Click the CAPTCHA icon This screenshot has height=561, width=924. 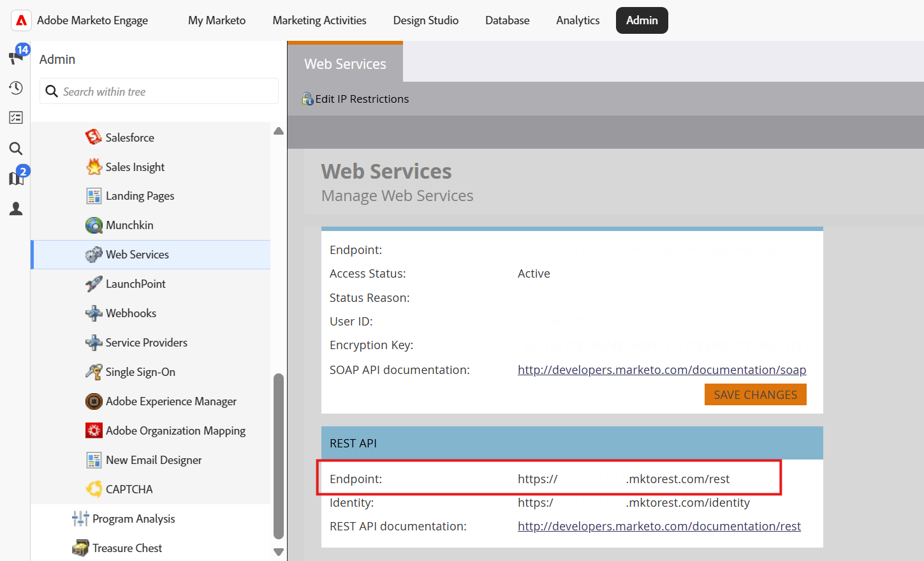point(94,490)
